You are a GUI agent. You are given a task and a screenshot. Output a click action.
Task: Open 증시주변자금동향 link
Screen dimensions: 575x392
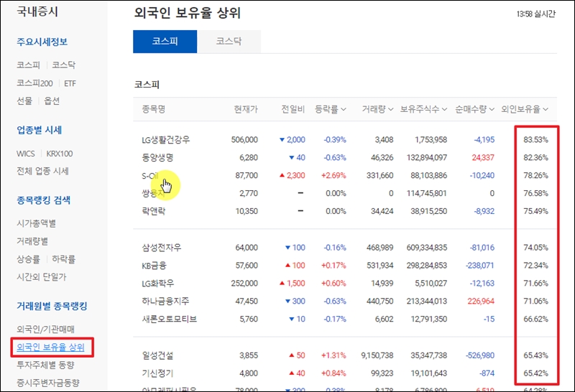[x=48, y=383]
